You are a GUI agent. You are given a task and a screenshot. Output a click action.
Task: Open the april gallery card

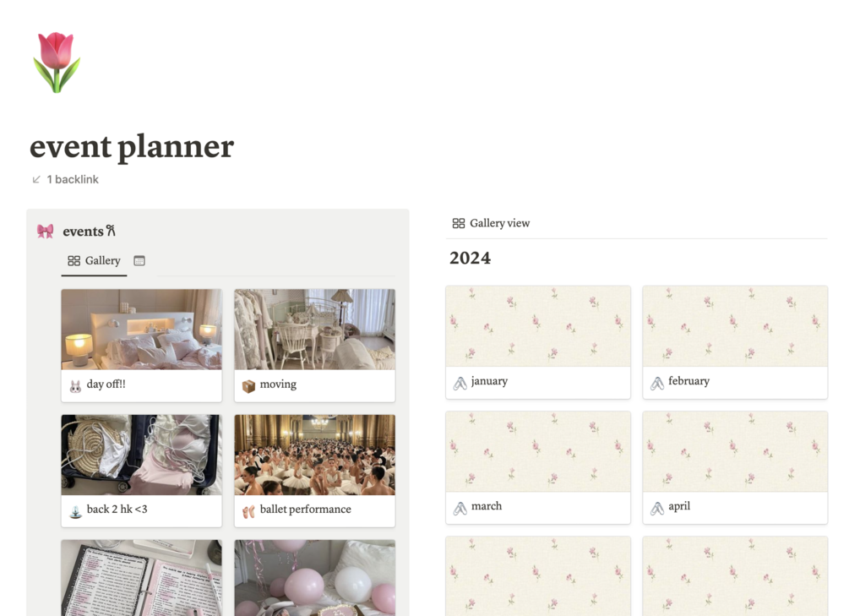[735, 467]
